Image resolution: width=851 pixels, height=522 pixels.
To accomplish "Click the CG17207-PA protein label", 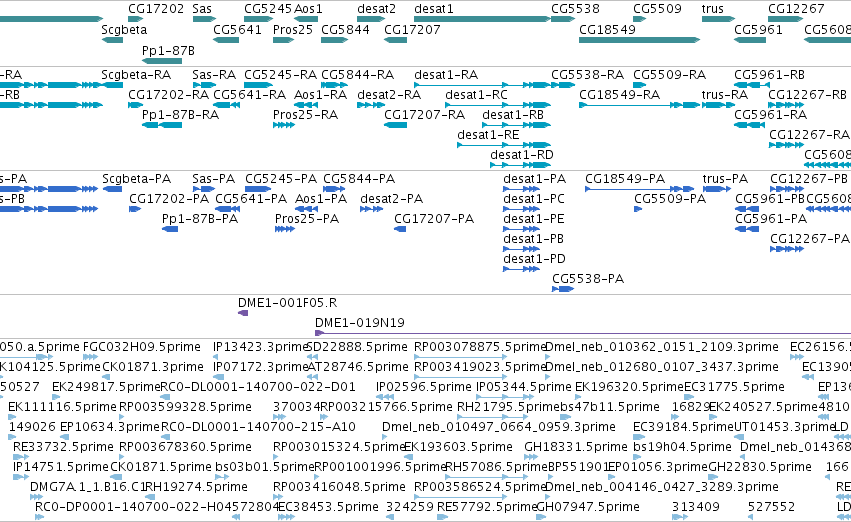I will (434, 219).
